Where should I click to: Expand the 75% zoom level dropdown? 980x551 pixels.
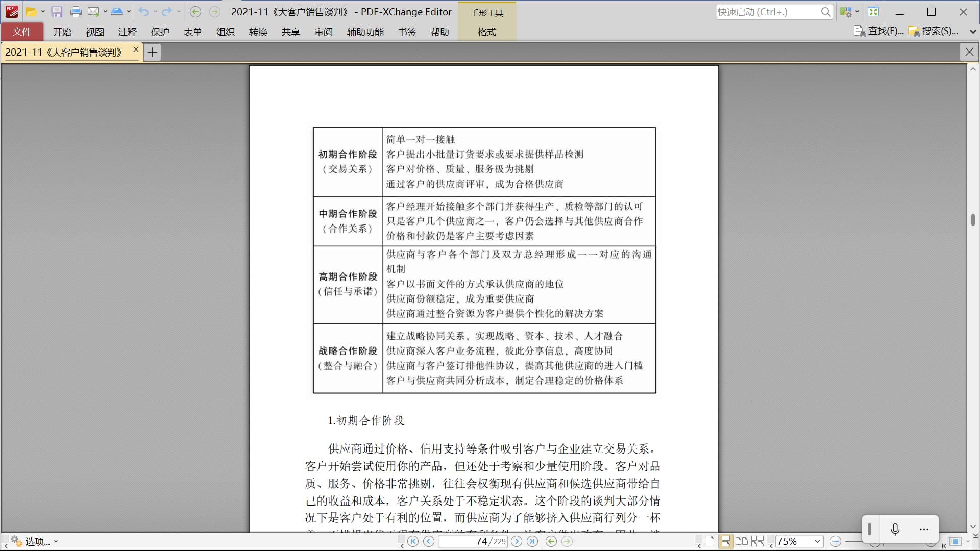pyautogui.click(x=817, y=541)
